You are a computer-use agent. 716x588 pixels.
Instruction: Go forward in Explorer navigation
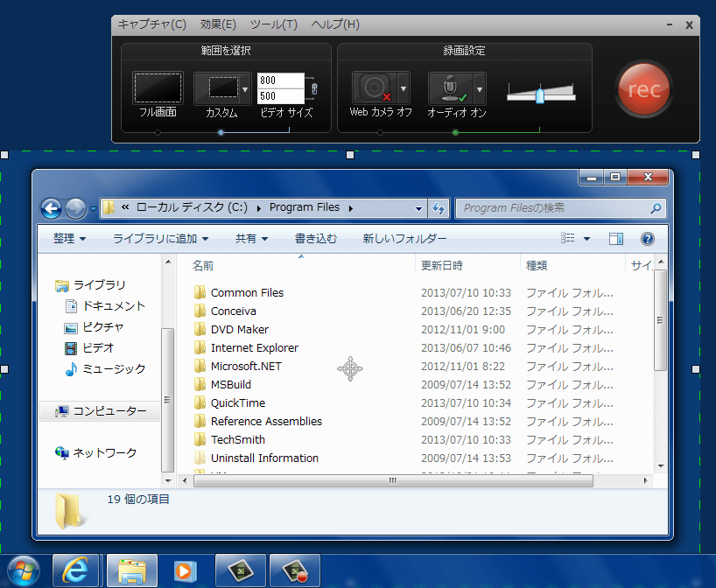[x=75, y=208]
